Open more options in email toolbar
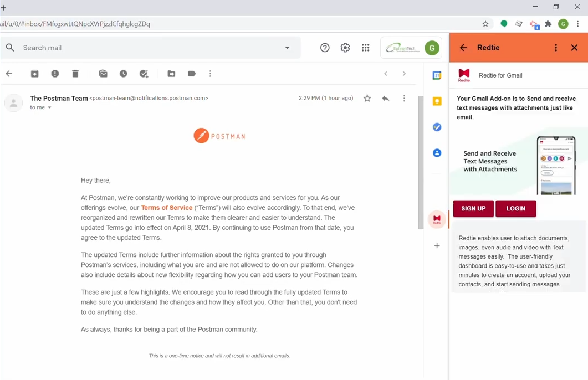 [x=210, y=74]
